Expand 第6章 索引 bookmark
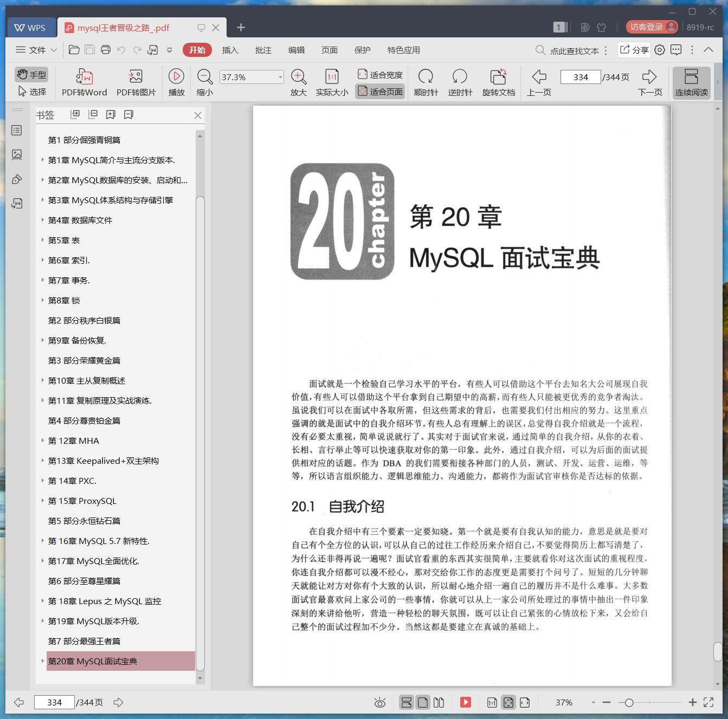Image resolution: width=728 pixels, height=719 pixels. [x=42, y=260]
